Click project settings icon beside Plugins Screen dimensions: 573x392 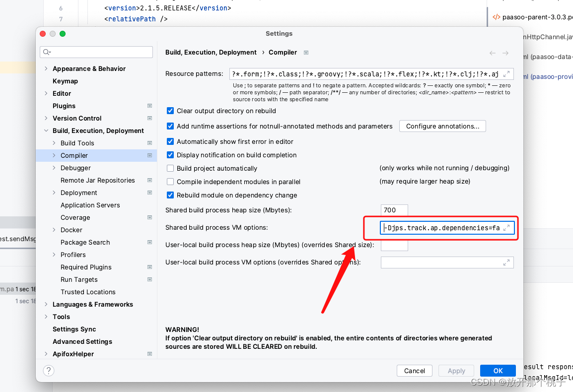coord(149,106)
